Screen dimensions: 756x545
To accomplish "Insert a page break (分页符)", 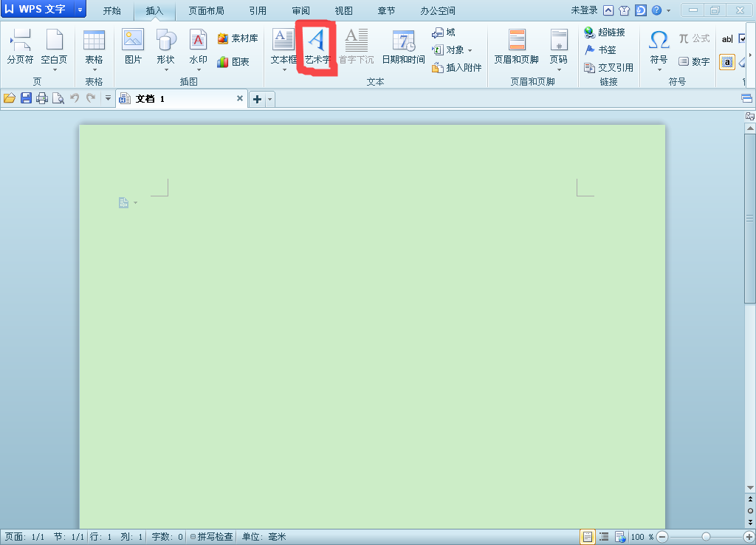I will pyautogui.click(x=20, y=47).
